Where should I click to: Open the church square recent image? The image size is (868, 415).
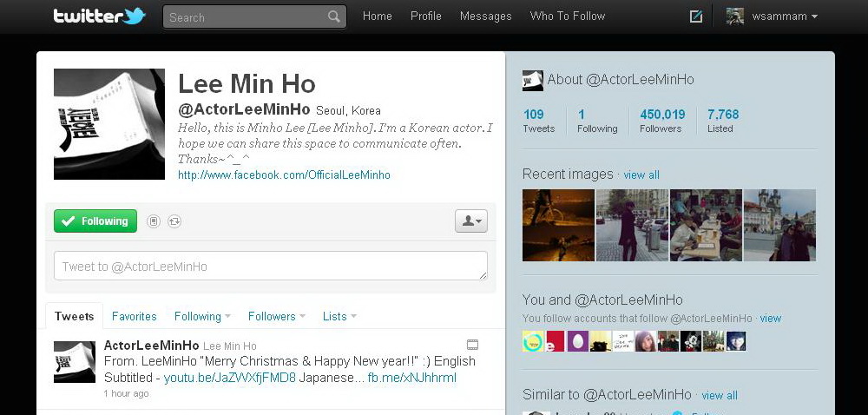[779, 225]
